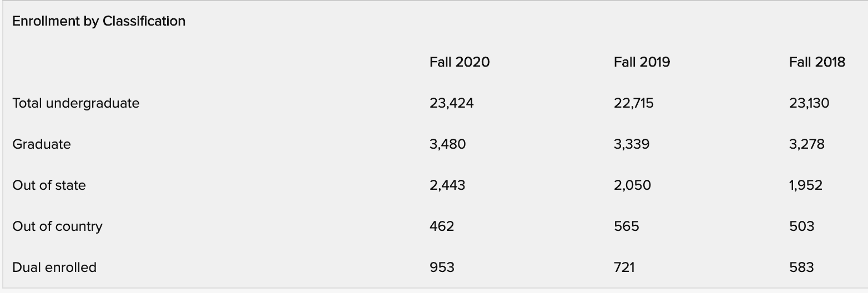Select the Fall 2018 column header
868x293 pixels.
click(816, 62)
